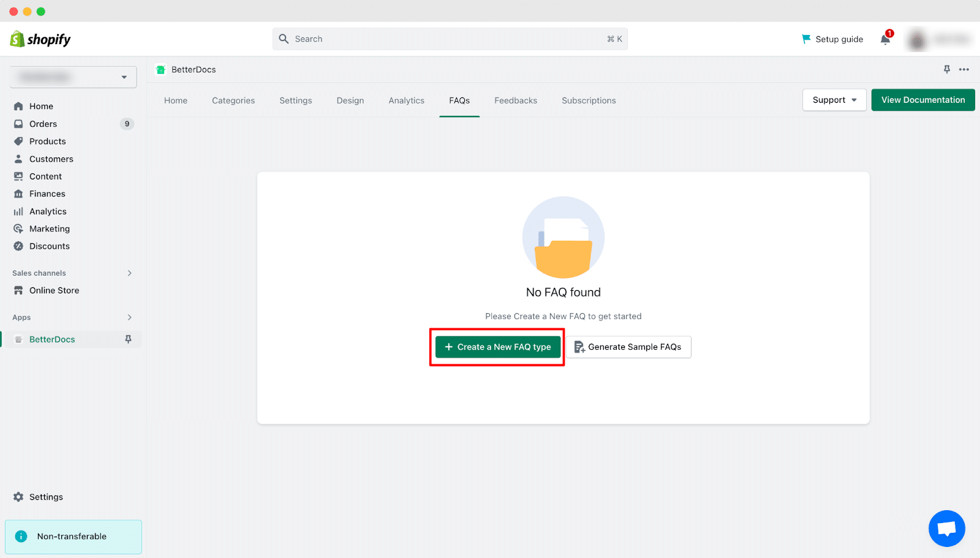Open the notification bell with badge

click(x=884, y=39)
